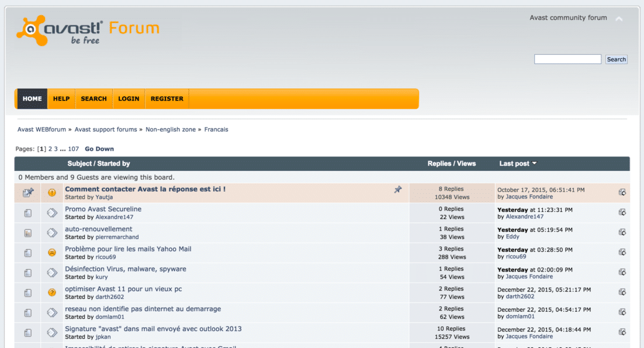Click the topic icon left of auto-renouvellement

(28, 233)
